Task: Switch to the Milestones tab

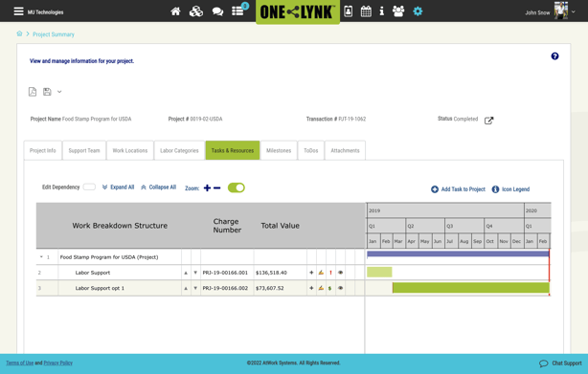Action: tap(279, 150)
